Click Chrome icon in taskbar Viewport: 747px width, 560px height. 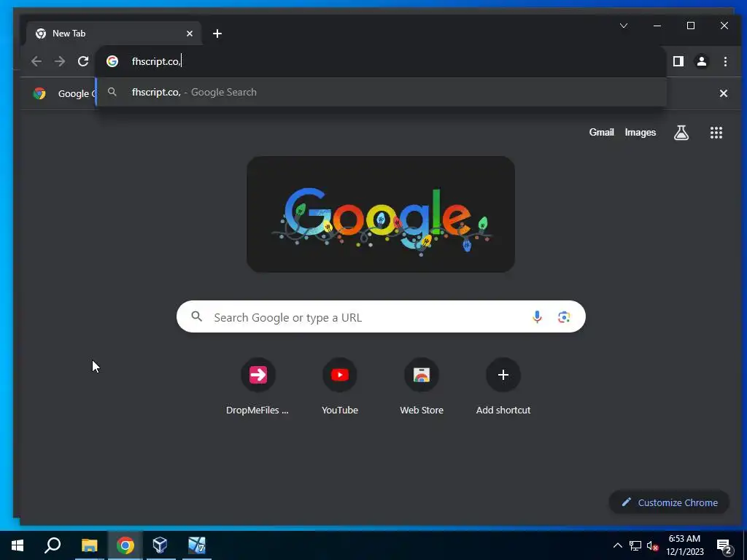[125, 545]
